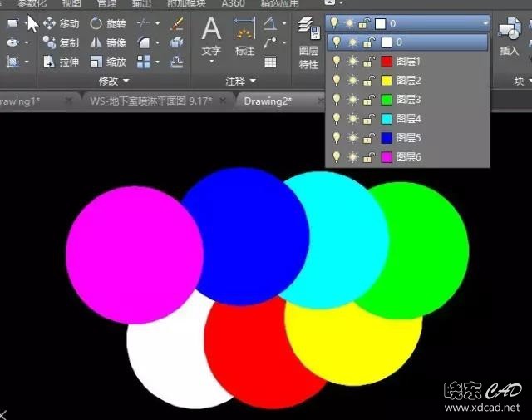The width and height of the screenshot is (532, 420).
Task: Choose the Stretch (拉伸) tool
Action: pyautogui.click(x=61, y=62)
